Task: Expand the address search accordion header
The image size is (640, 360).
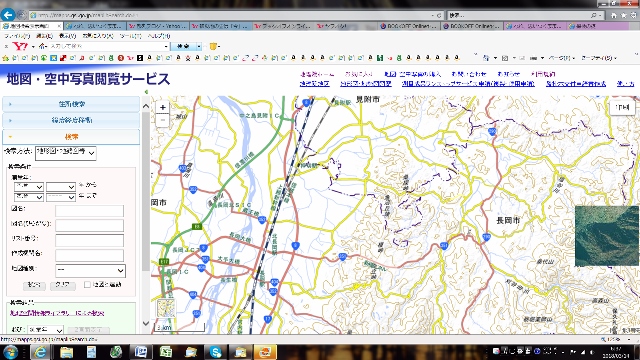Action: (x=71, y=104)
